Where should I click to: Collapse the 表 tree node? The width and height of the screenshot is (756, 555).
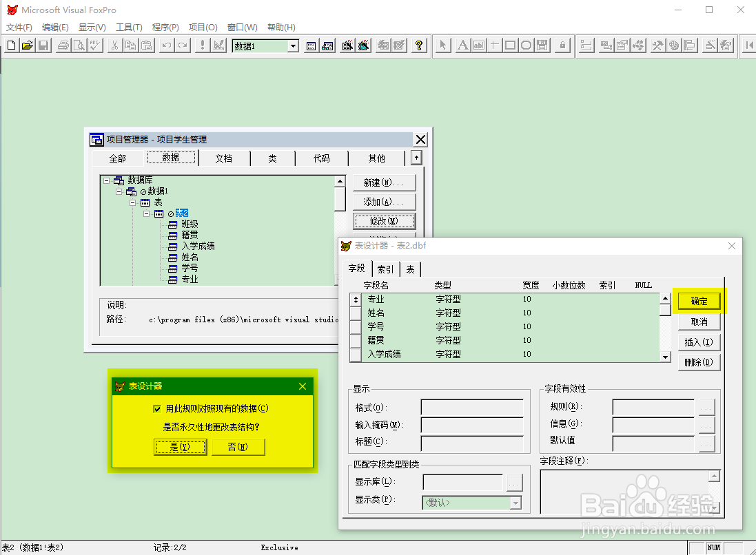tap(132, 203)
